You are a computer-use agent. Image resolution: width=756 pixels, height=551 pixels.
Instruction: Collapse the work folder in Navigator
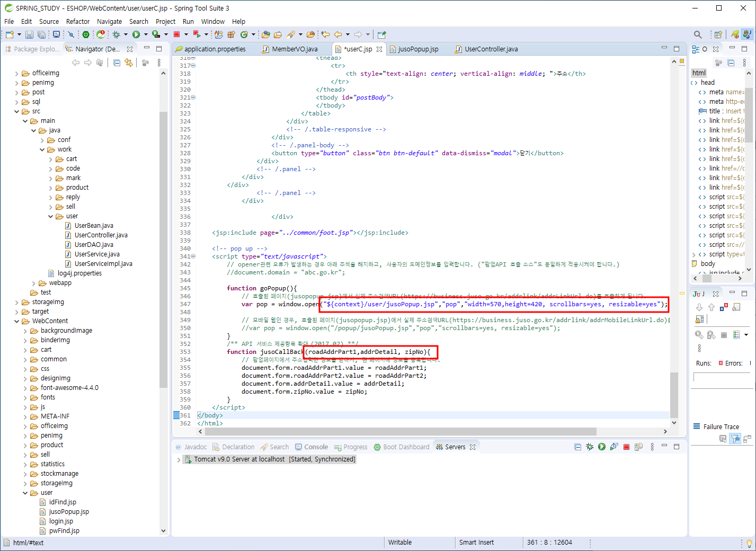click(x=42, y=149)
